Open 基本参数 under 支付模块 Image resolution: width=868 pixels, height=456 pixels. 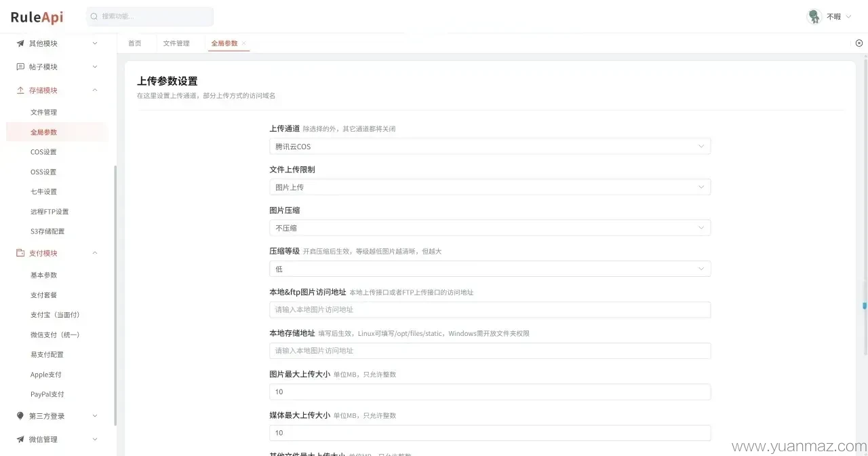[x=43, y=275]
